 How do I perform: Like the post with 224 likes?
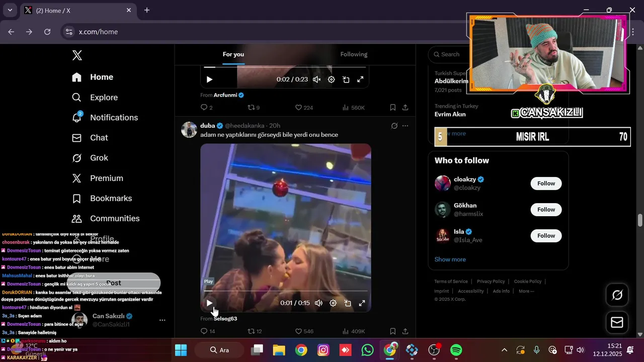coord(304,108)
